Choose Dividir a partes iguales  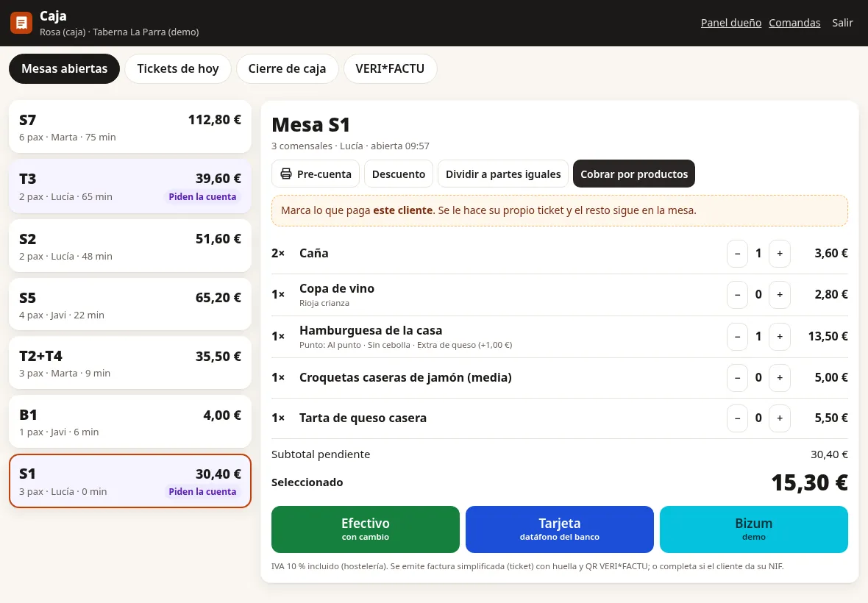click(502, 174)
